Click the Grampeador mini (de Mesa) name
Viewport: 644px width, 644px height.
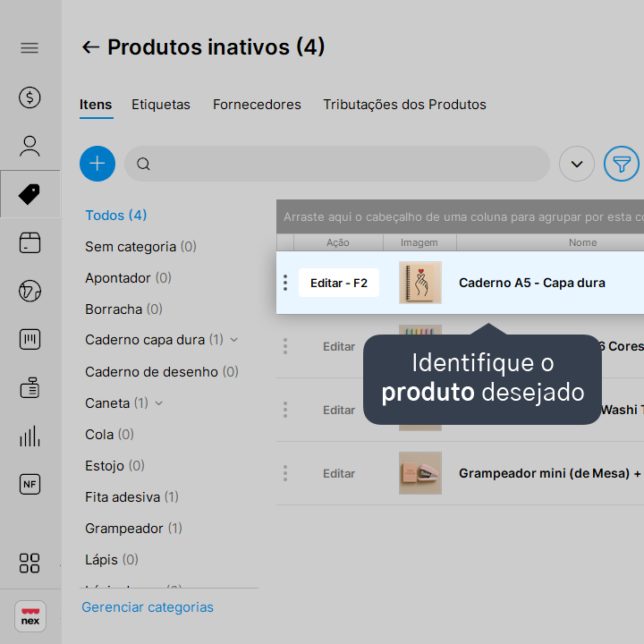pyautogui.click(x=551, y=473)
